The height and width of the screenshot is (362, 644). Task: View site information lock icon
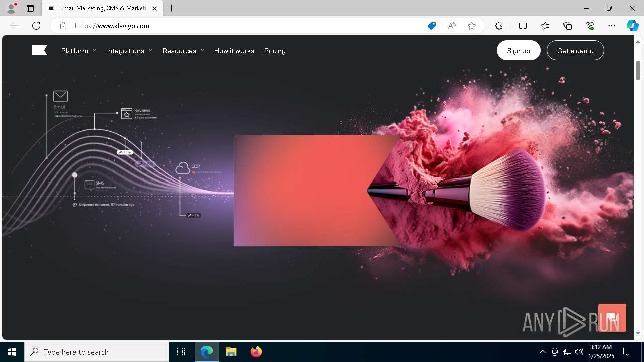(63, 26)
